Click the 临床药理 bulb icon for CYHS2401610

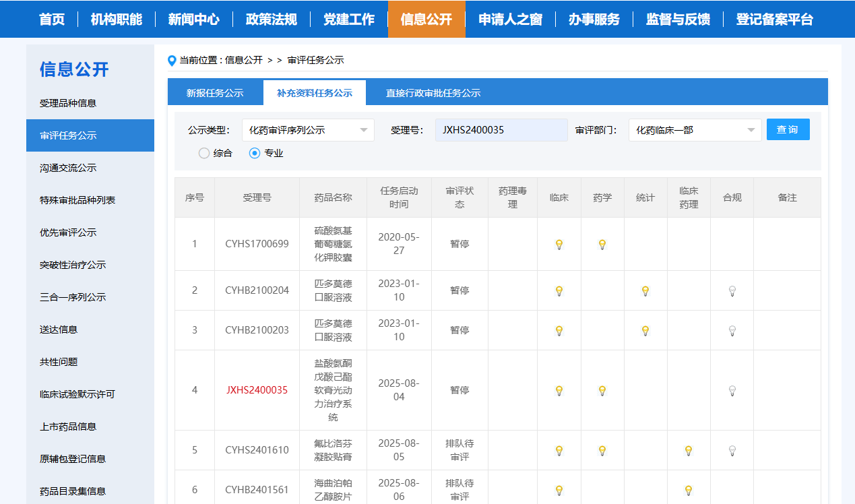click(x=688, y=451)
